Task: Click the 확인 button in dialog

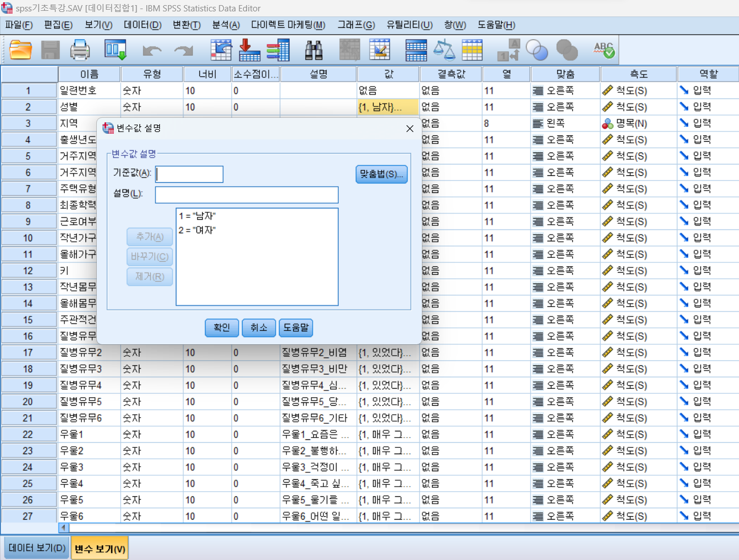Action: (x=221, y=327)
